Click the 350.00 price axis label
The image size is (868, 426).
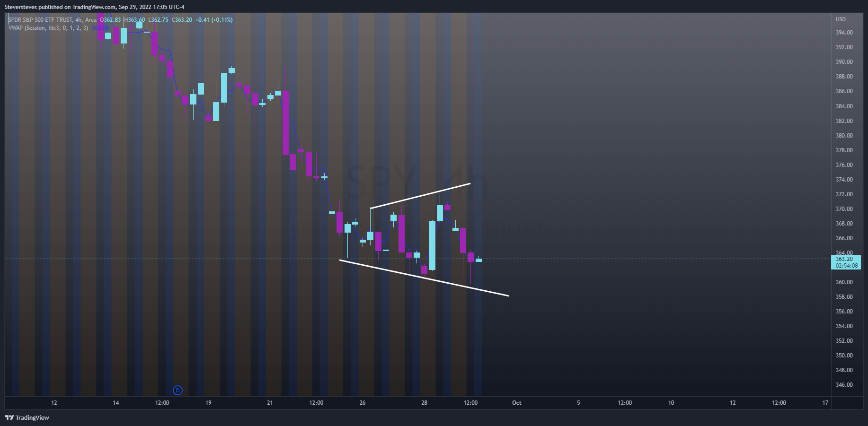pyautogui.click(x=844, y=356)
